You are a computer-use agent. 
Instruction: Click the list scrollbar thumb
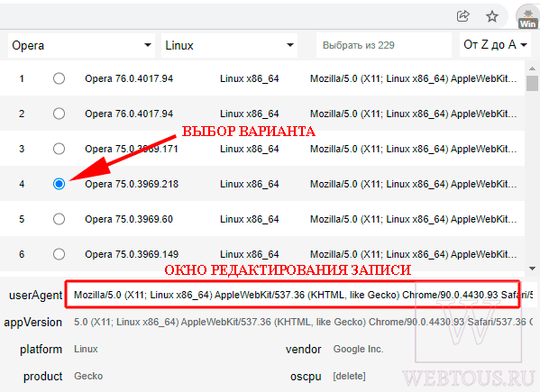coord(532,84)
